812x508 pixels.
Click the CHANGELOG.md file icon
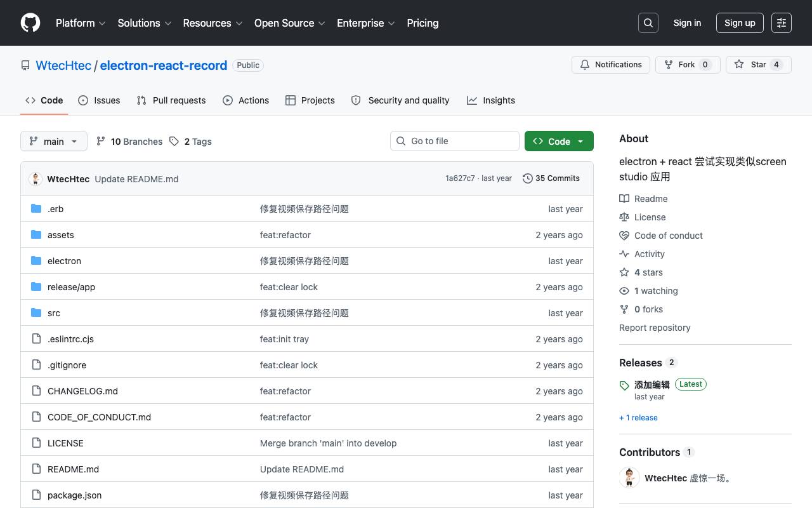click(x=36, y=391)
